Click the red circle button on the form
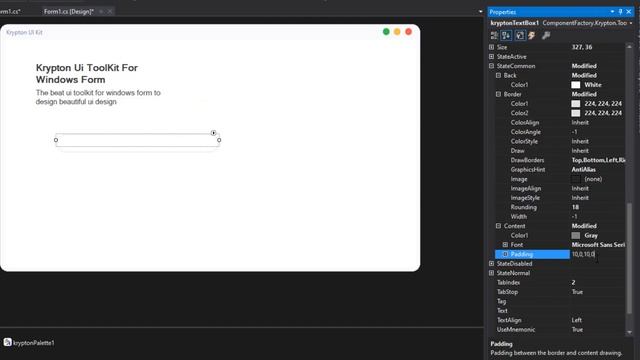 coord(409,32)
